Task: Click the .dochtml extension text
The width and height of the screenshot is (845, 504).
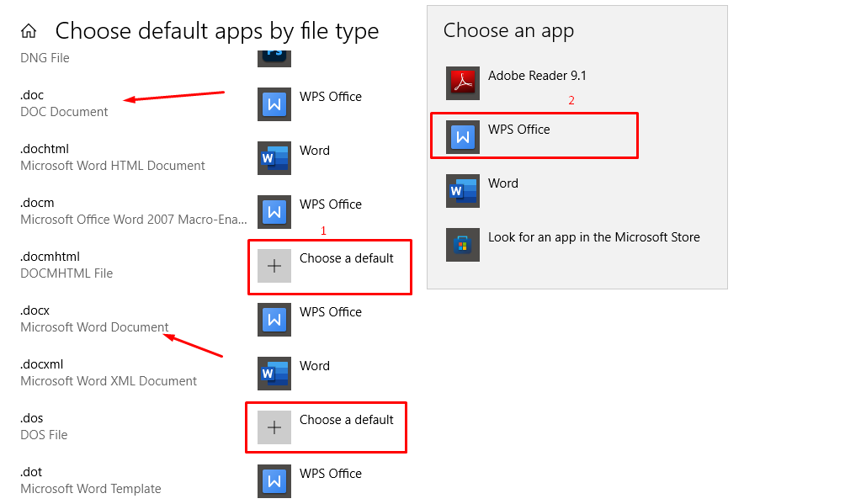Action: (45, 149)
